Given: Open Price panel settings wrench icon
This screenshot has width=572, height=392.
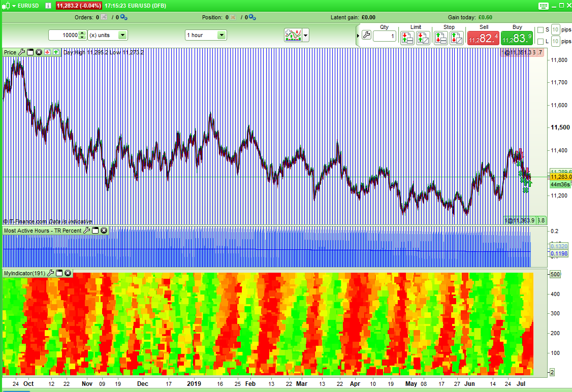Looking at the screenshot, I should click(22, 52).
